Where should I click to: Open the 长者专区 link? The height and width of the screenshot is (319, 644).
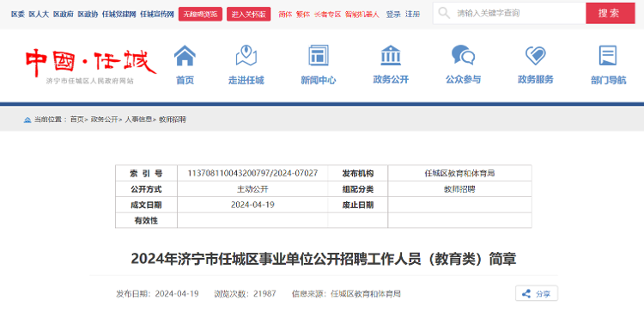pos(327,15)
